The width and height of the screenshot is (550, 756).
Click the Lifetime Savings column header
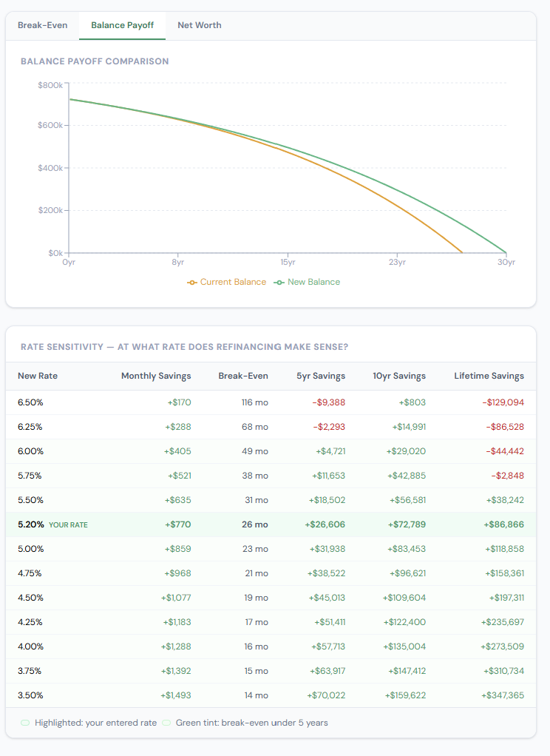pyautogui.click(x=489, y=376)
